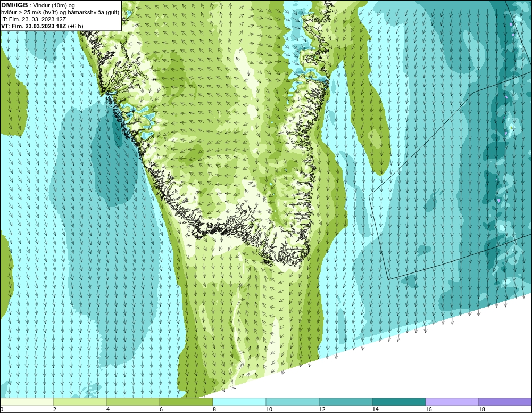Click the scale label '16'

429,409
